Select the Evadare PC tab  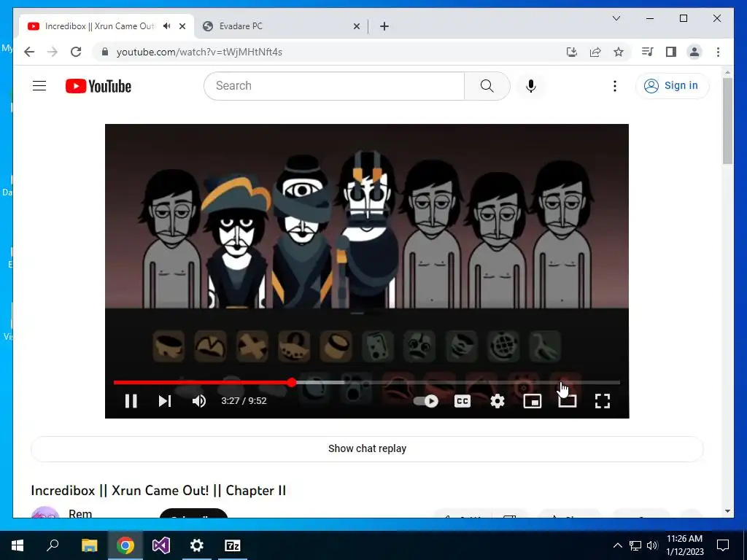(x=281, y=26)
